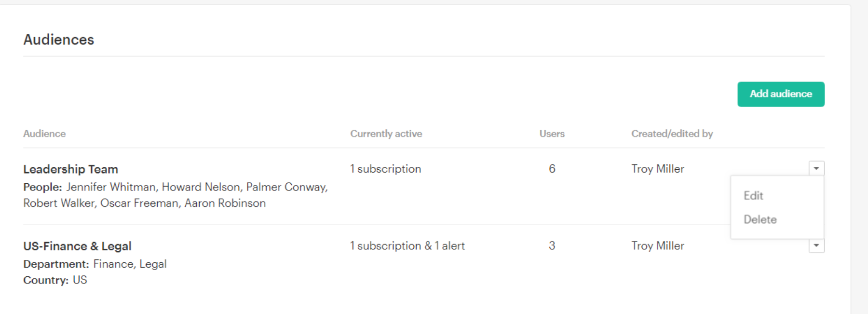The image size is (868, 325).
Task: Open the Leadership Team row actions dropdown
Action: click(x=816, y=168)
